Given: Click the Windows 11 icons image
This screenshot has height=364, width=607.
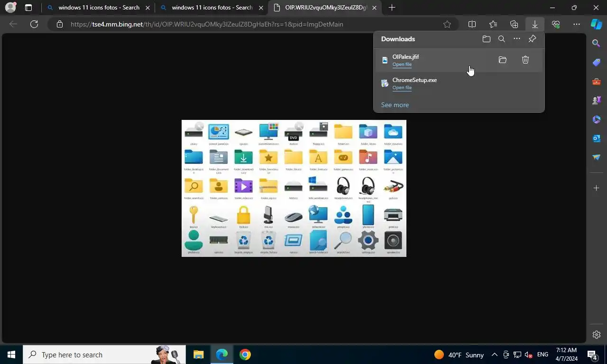Looking at the screenshot, I should coord(294,188).
